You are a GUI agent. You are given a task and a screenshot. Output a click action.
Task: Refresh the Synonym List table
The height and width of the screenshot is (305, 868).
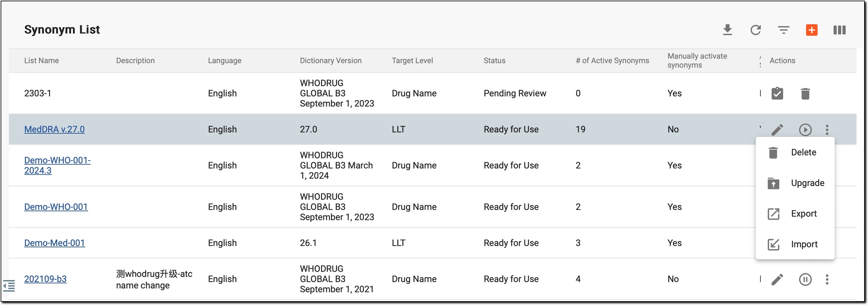(x=756, y=30)
